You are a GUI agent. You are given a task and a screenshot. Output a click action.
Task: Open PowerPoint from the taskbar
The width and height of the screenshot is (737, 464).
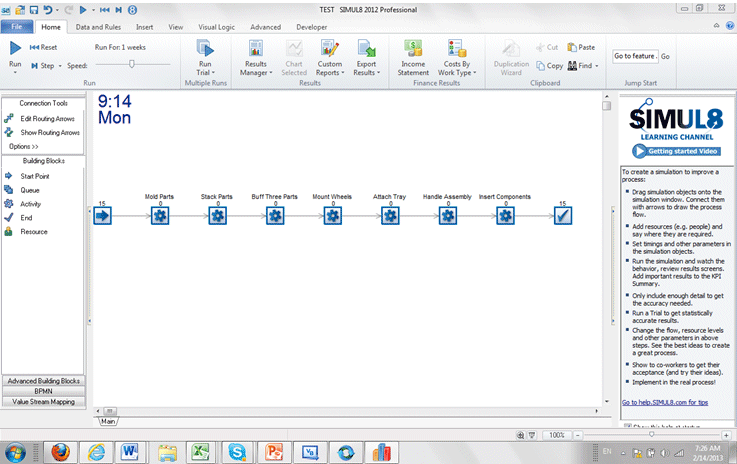[x=274, y=453]
